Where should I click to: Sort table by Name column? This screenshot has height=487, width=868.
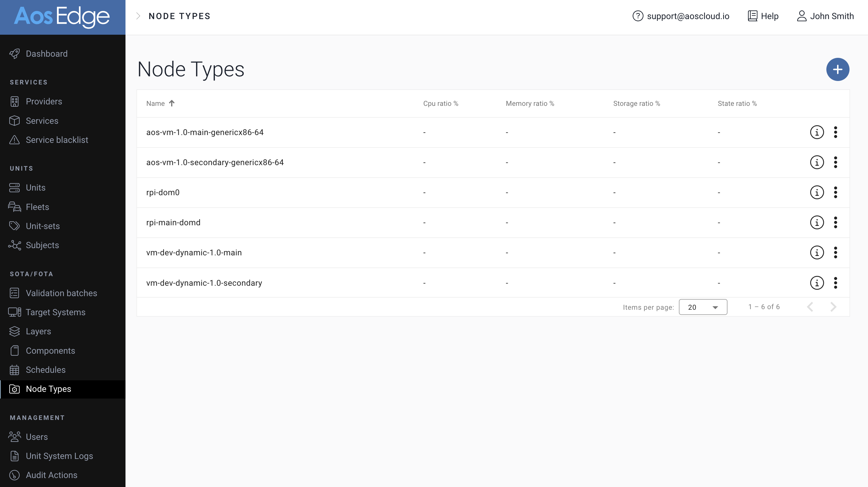click(155, 104)
